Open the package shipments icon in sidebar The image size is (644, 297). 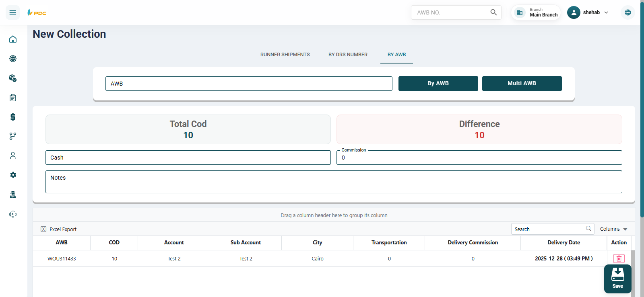click(x=13, y=78)
